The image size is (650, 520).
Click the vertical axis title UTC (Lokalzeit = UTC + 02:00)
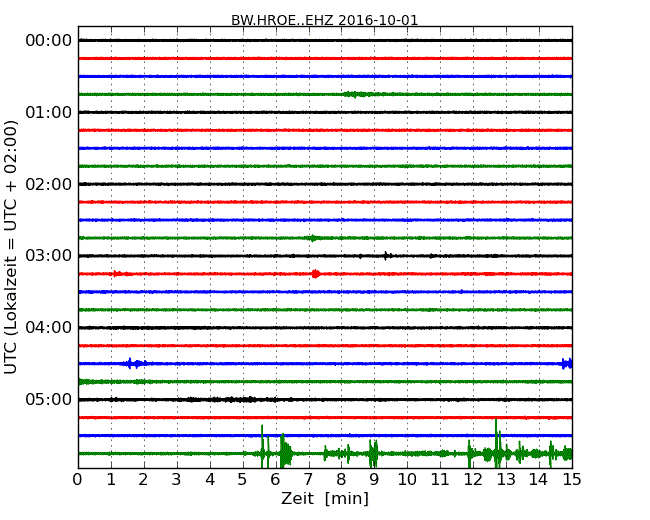(11, 247)
